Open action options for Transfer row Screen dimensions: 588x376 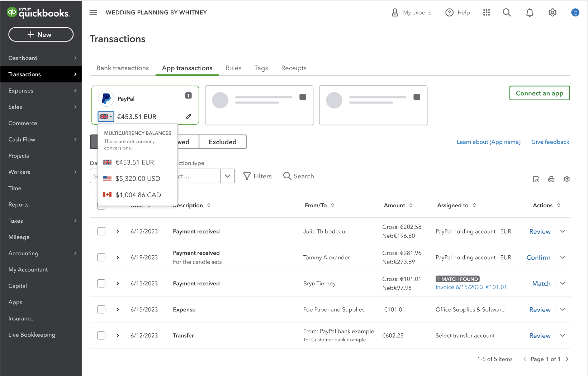pyautogui.click(x=563, y=336)
